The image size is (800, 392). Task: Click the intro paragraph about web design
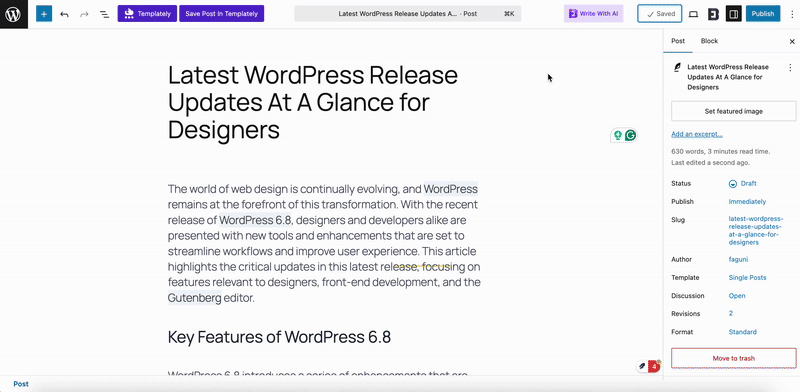pyautogui.click(x=324, y=243)
